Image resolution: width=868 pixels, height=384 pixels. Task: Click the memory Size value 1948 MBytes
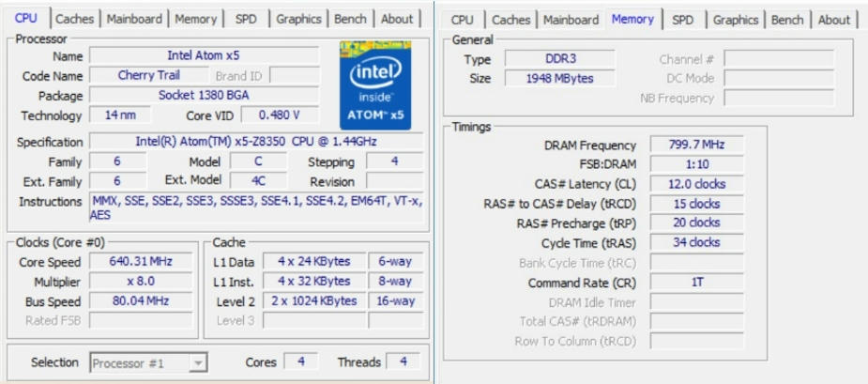559,78
